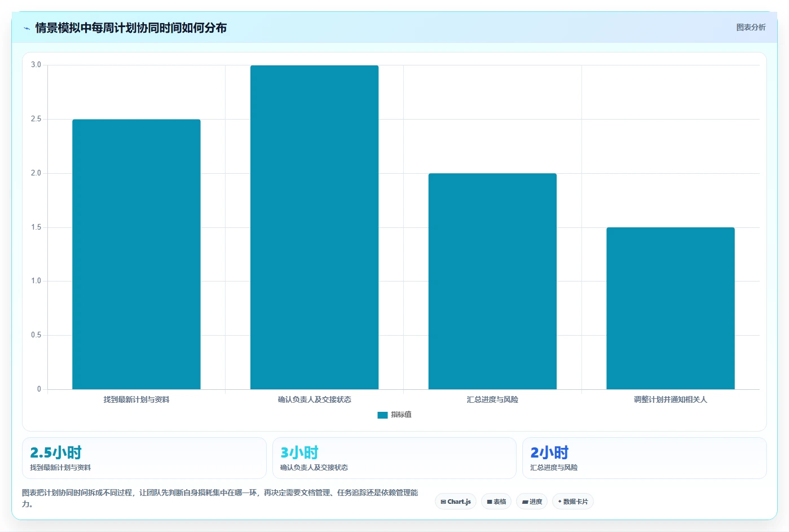
Task: Click the 调整计划并通知相关人 bar in the chart
Action: 671,309
